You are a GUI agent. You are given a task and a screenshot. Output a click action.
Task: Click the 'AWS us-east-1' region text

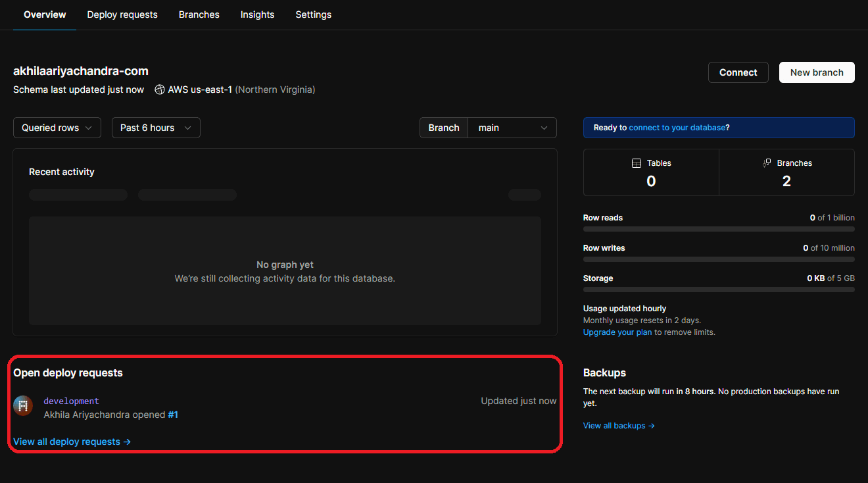[200, 89]
